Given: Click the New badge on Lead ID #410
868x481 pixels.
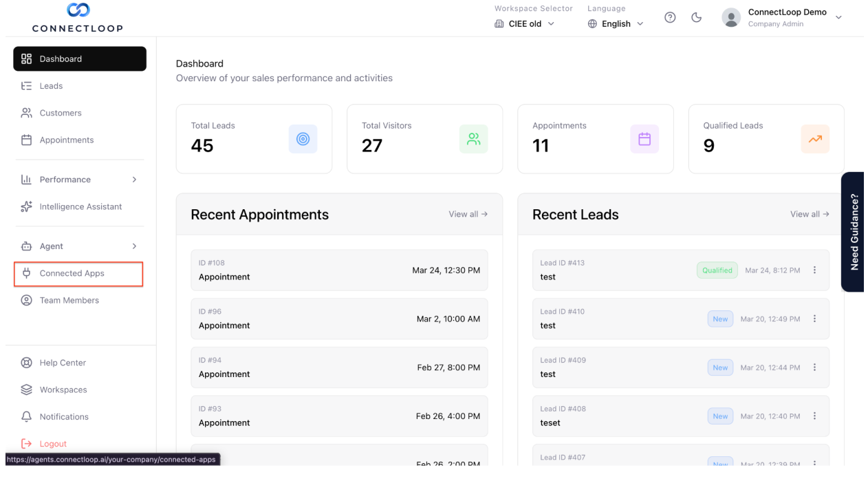Looking at the screenshot, I should tap(720, 319).
